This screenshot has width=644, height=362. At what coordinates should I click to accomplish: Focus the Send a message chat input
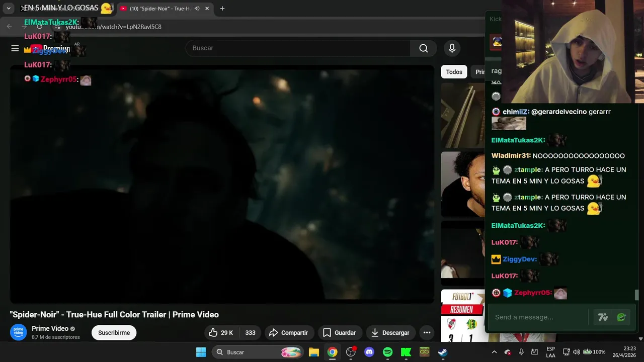pyautogui.click(x=539, y=317)
